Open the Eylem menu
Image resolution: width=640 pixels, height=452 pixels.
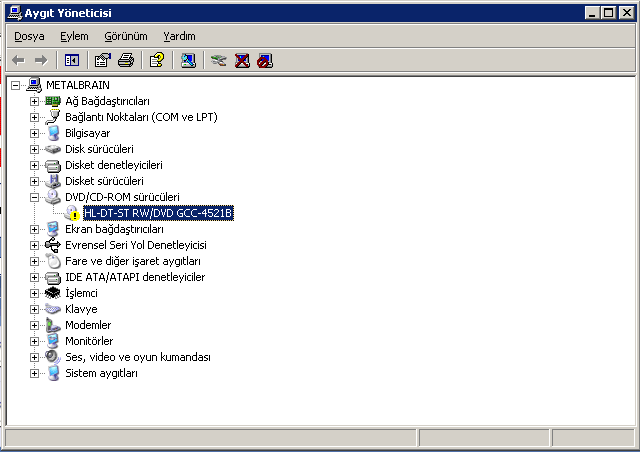pyautogui.click(x=74, y=36)
